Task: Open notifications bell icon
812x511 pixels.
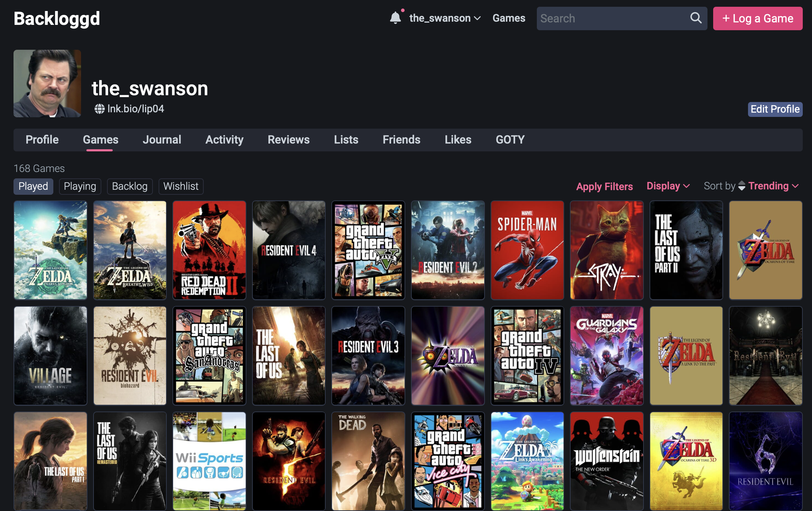Action: (395, 18)
